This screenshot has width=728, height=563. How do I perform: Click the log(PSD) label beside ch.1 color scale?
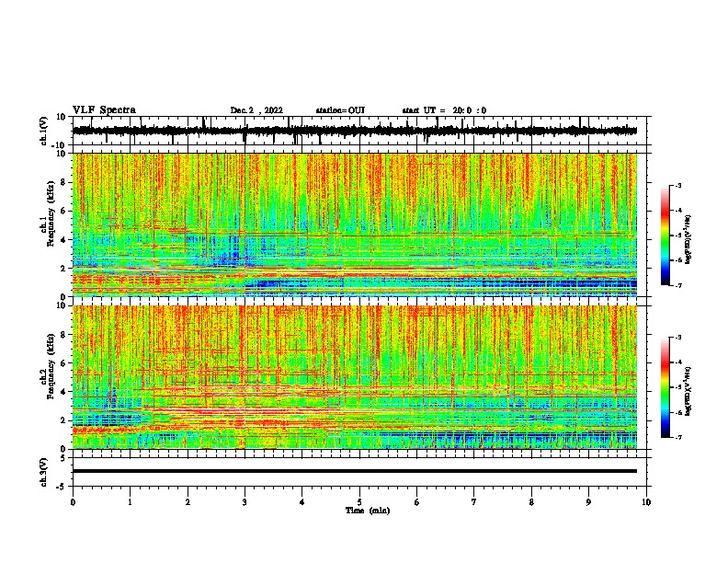[689, 240]
